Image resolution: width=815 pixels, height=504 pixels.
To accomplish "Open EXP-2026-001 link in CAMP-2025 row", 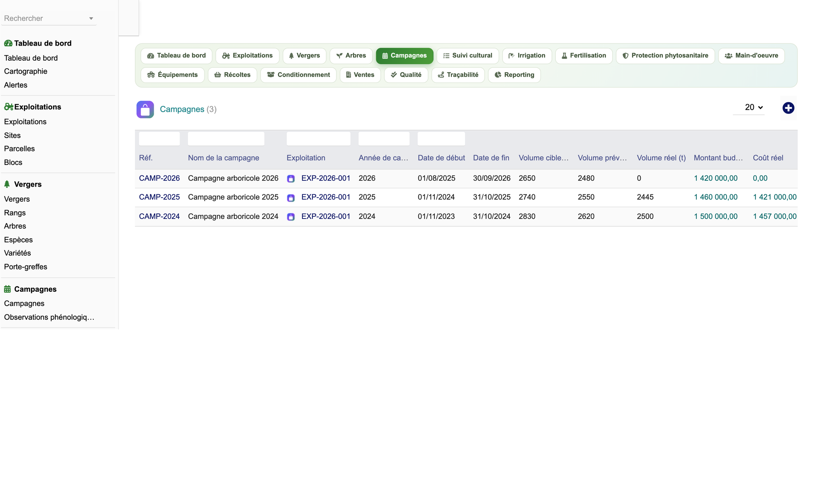I will click(326, 197).
